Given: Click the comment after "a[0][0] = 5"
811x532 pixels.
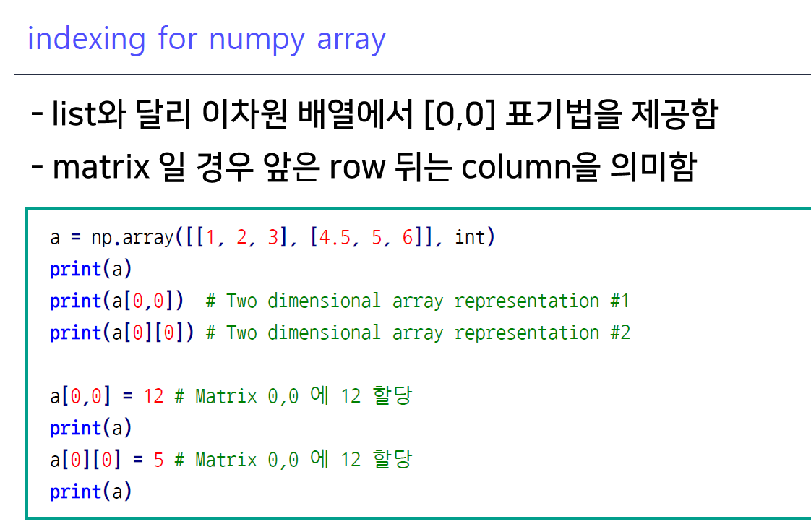Looking at the screenshot, I should [x=293, y=459].
